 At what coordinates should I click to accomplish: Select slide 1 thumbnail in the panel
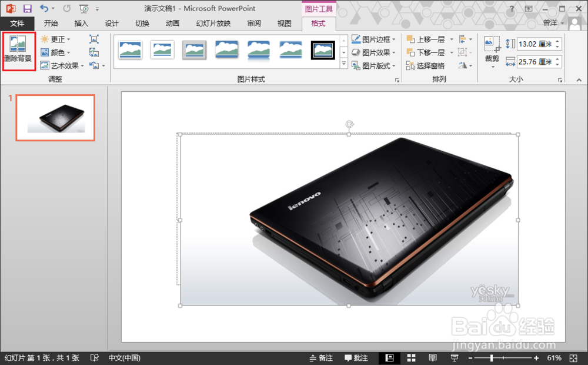(x=55, y=118)
